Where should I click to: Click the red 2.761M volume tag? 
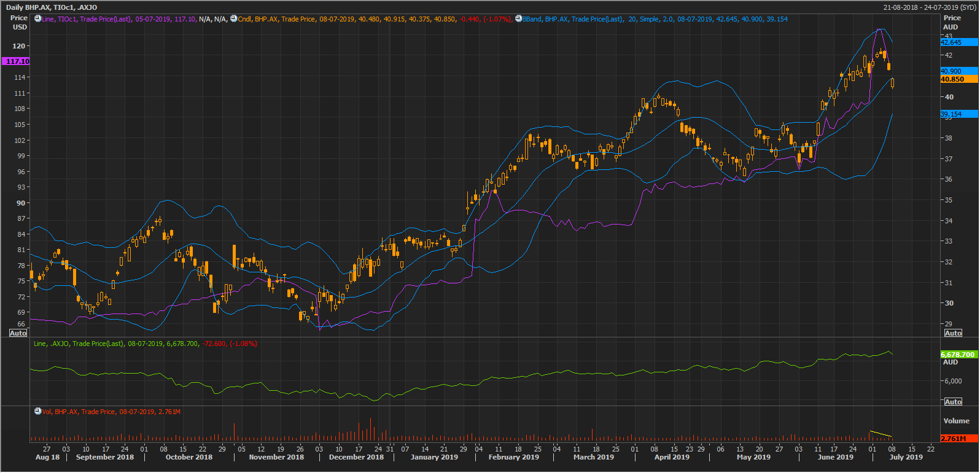click(x=959, y=439)
